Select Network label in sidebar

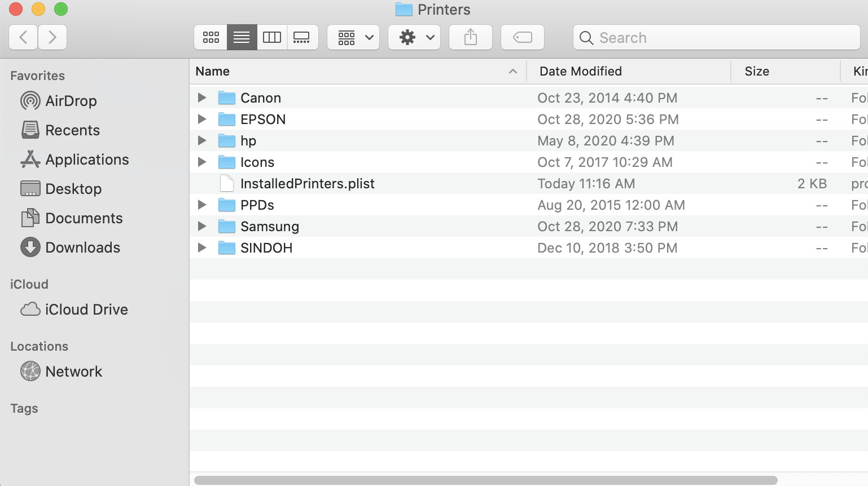74,372
